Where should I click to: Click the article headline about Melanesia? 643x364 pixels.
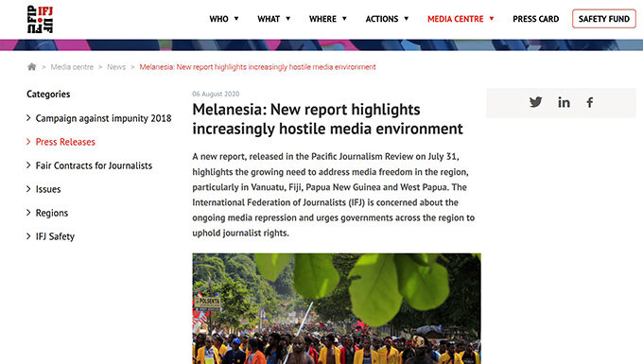[327, 119]
